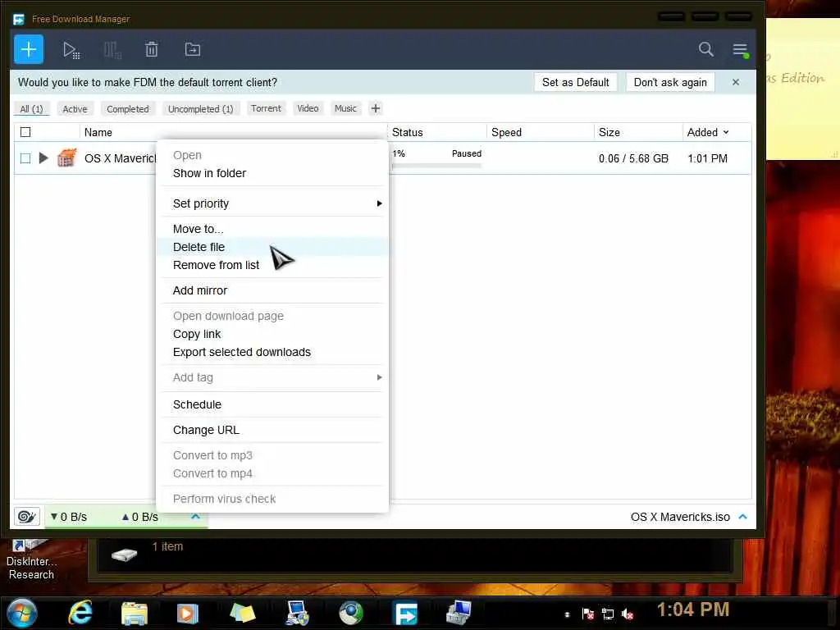Select Change URL menu entry
This screenshot has width=840, height=630.
(x=272, y=430)
